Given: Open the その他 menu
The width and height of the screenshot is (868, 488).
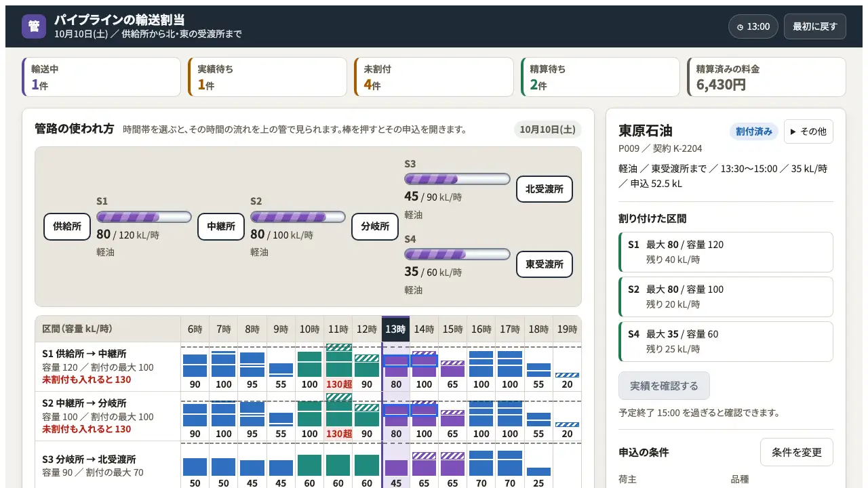Looking at the screenshot, I should [808, 131].
